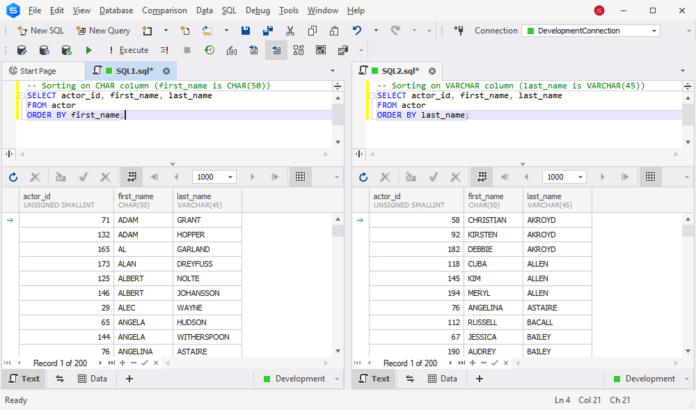Toggle grid view in left result pane
Image resolution: width=696 pixels, height=410 pixels.
pos(300,177)
